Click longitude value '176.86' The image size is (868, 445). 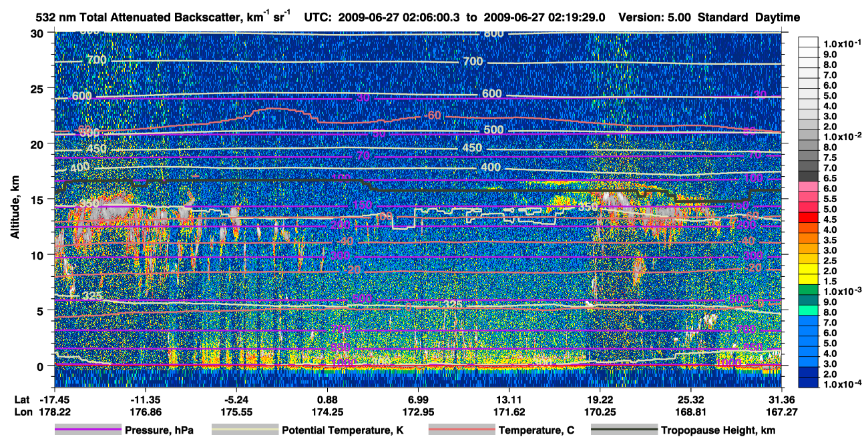click(x=145, y=412)
